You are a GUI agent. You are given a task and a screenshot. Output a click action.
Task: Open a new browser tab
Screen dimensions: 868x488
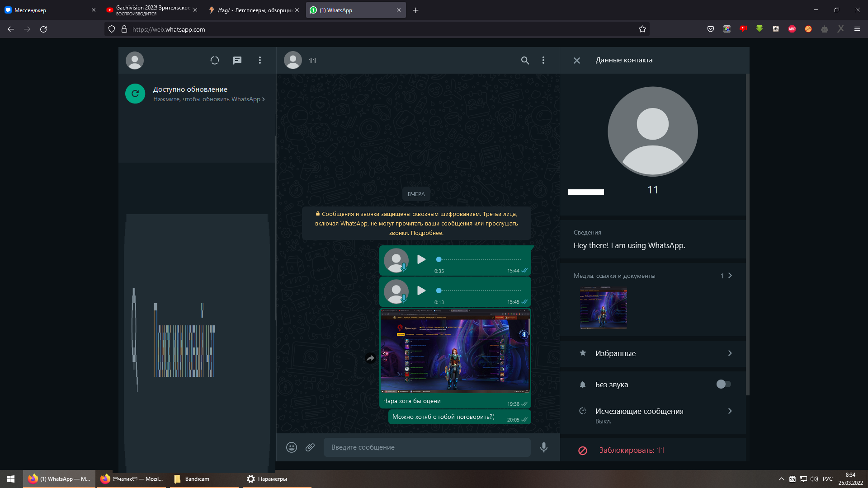tap(416, 10)
